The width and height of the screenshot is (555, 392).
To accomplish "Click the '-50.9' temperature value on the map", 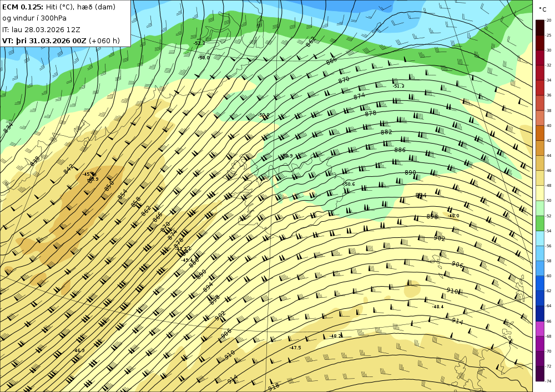I will click(x=287, y=156).
